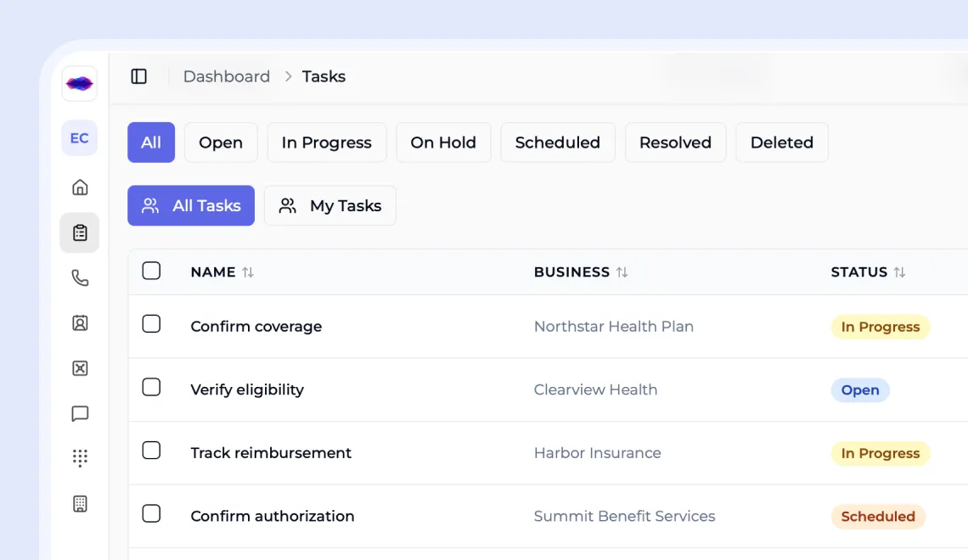The width and height of the screenshot is (968, 560).
Task: Open the Track reimbursement task
Action: pyautogui.click(x=271, y=453)
